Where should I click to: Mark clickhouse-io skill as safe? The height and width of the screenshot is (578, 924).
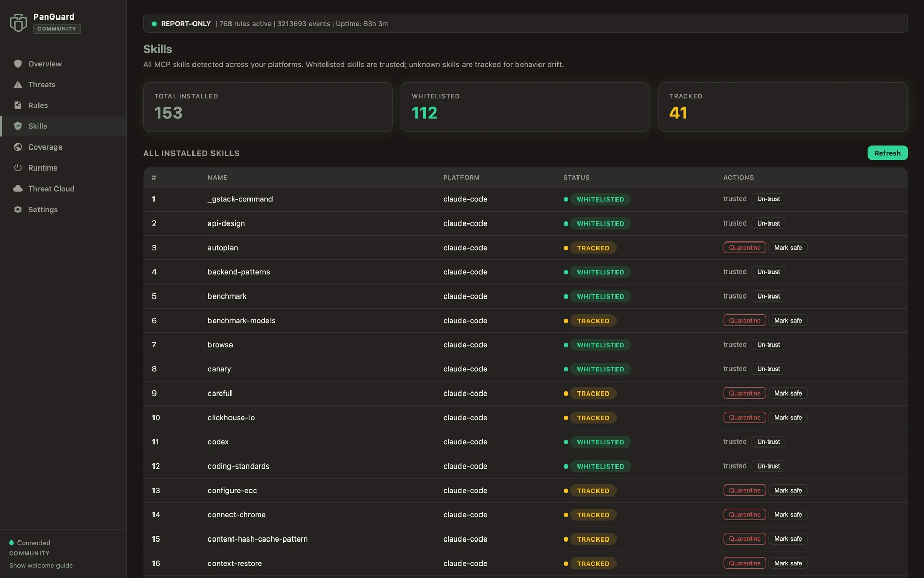coord(787,418)
